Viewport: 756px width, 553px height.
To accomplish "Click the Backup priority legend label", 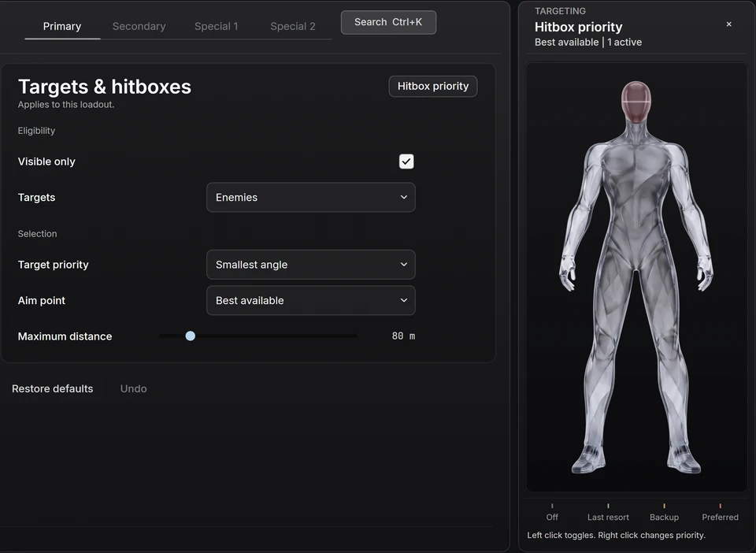I will click(x=664, y=517).
